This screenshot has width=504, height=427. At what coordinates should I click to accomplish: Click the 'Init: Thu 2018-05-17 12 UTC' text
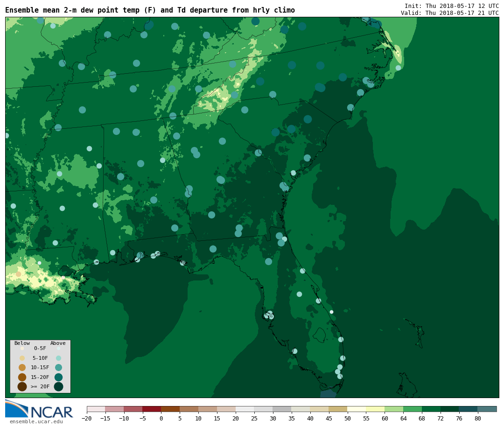tap(452, 6)
